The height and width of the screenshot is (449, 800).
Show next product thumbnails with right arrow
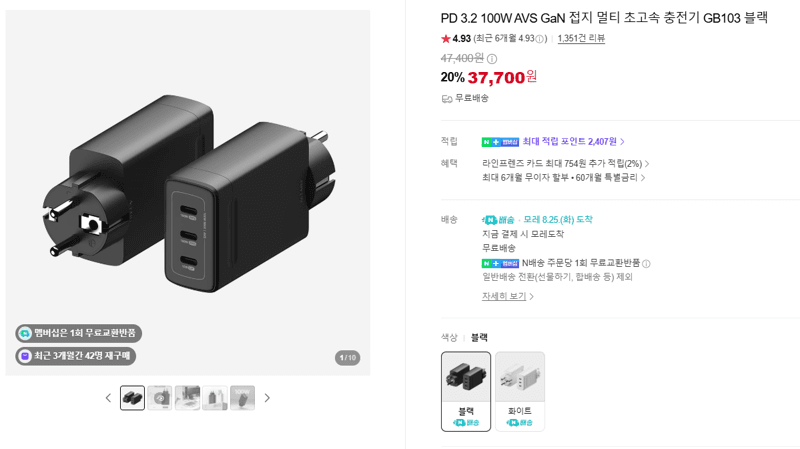(267, 398)
